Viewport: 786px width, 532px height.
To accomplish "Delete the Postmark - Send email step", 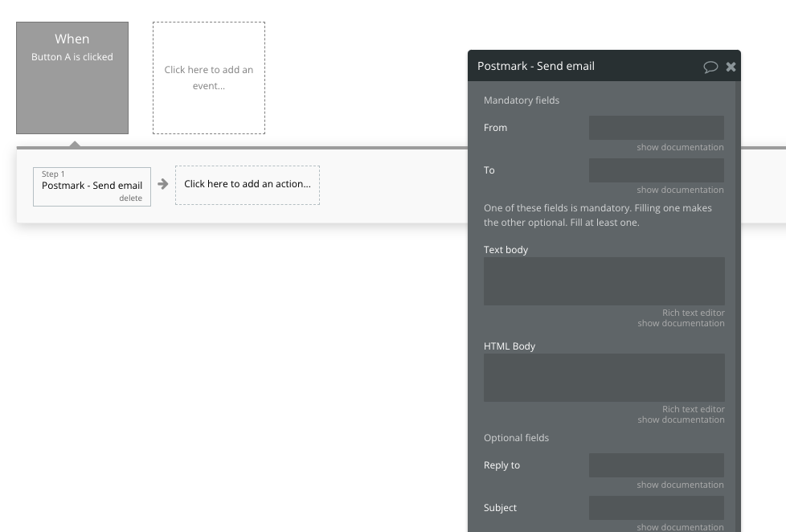I will [x=133, y=197].
